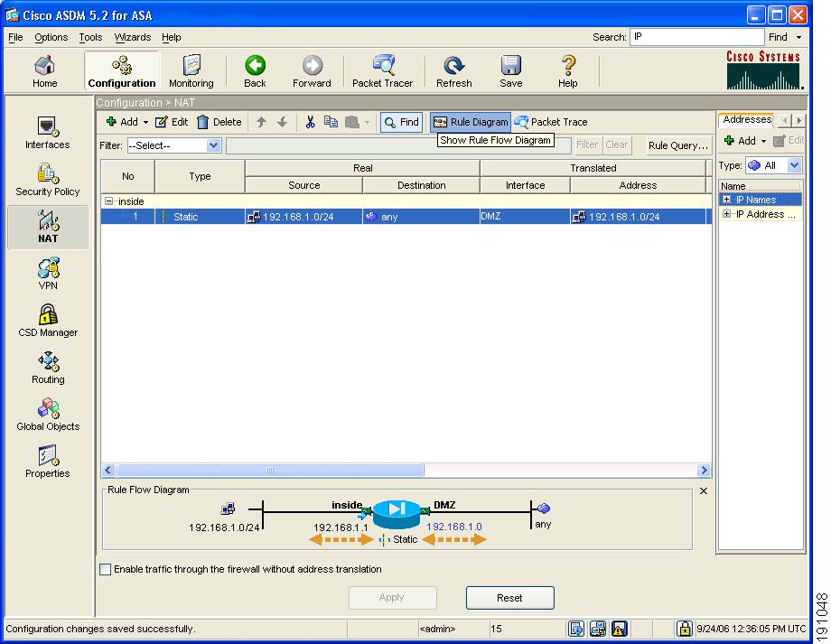The width and height of the screenshot is (831, 644).
Task: Open the Type All dropdown
Action: click(x=773, y=165)
